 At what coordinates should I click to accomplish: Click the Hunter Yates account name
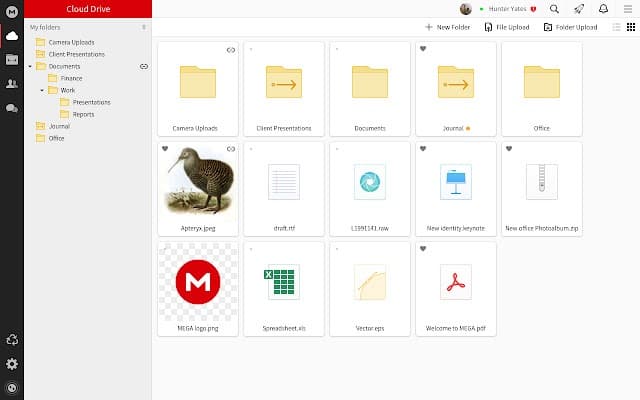507,9
